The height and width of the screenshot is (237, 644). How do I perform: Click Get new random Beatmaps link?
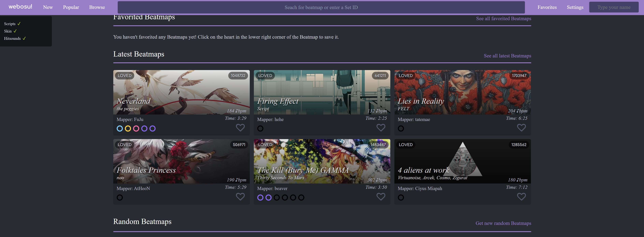point(503,223)
